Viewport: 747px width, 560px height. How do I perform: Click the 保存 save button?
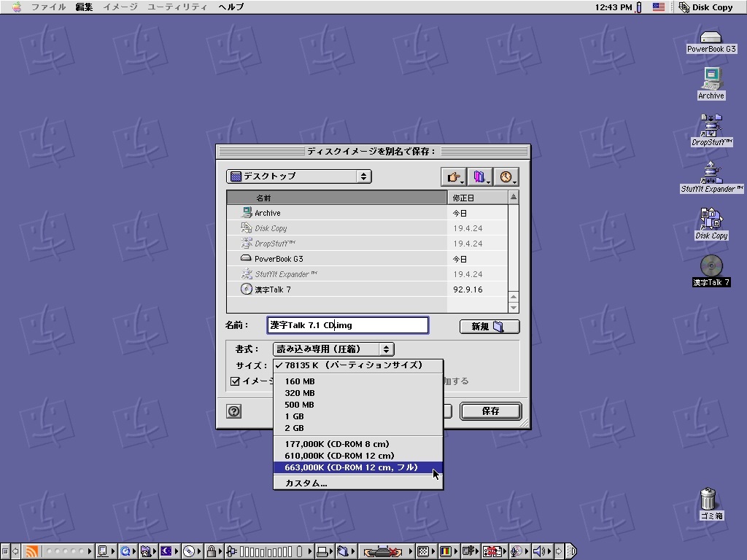point(491,411)
